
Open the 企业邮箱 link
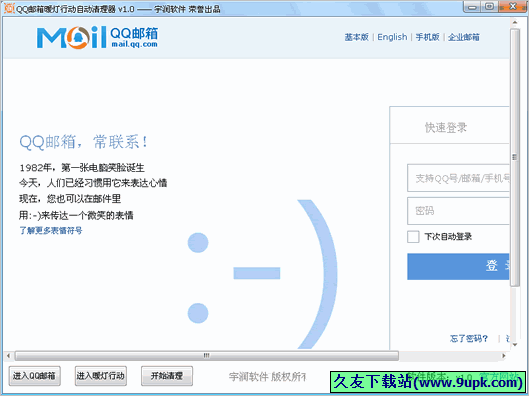click(464, 37)
